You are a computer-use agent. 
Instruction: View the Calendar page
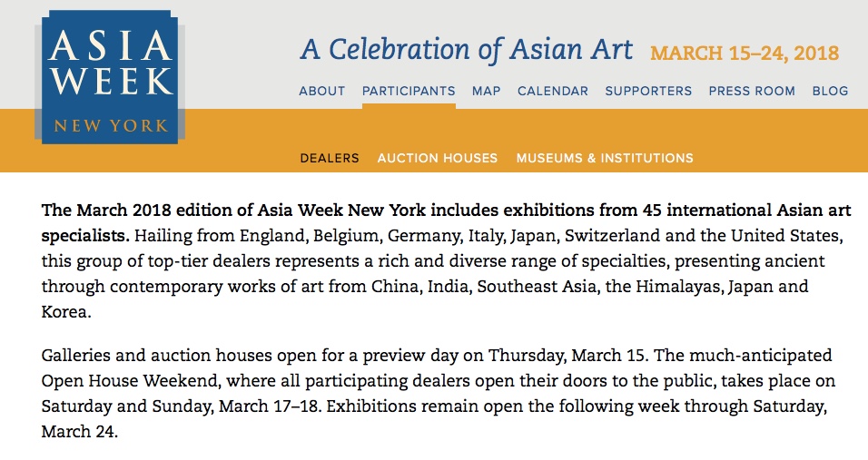click(553, 91)
